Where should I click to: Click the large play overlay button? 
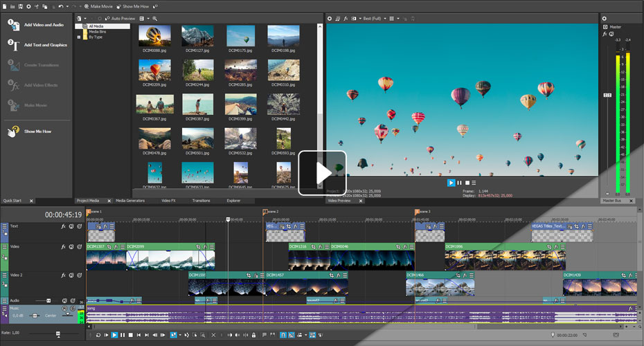coord(322,173)
